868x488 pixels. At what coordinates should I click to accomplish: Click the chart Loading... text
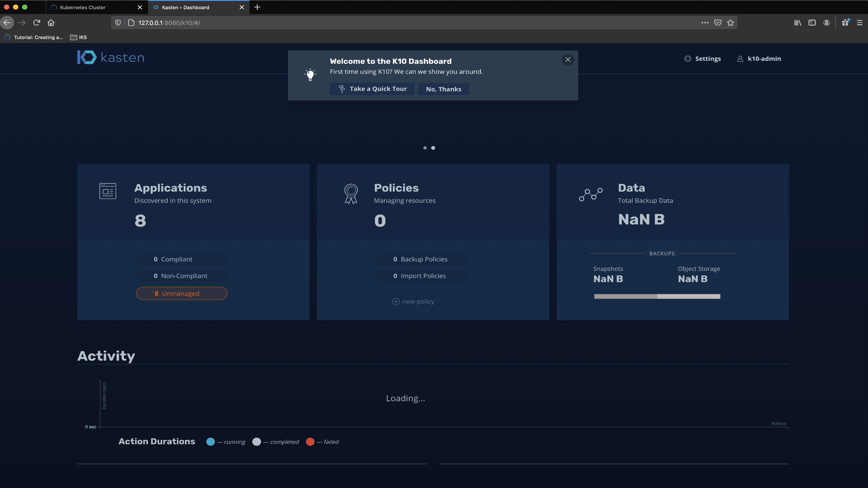[x=405, y=399]
